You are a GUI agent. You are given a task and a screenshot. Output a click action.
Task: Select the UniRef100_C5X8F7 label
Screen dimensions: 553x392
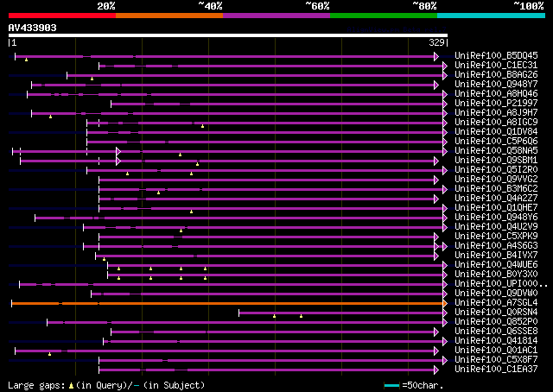pyautogui.click(x=496, y=360)
